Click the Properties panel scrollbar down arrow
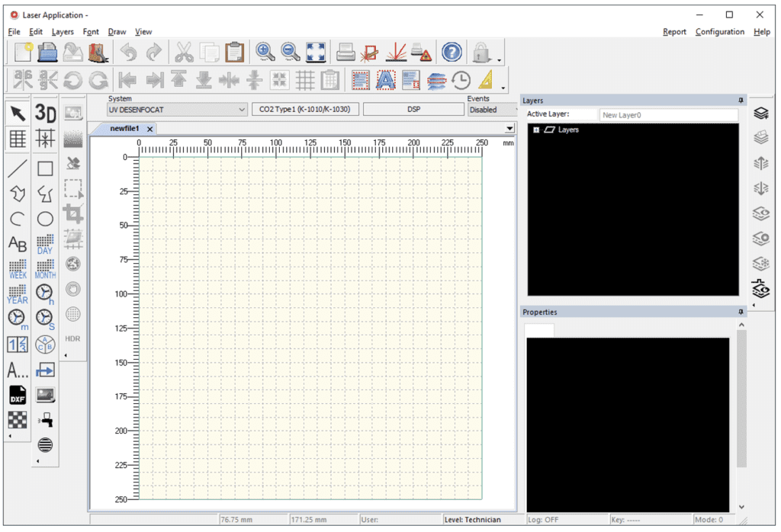The image size is (781, 532). click(x=741, y=507)
